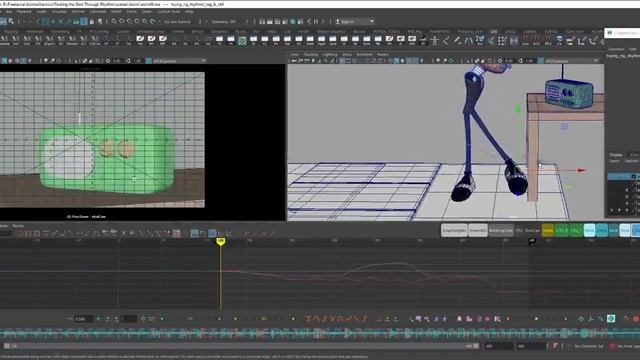
Task: Click the first white pencil shelf icon
Action: point(140,40)
